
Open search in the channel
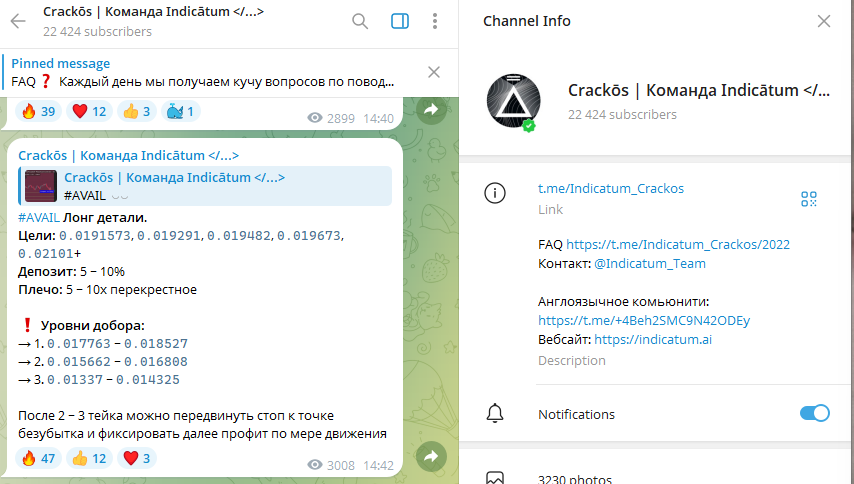[x=360, y=21]
